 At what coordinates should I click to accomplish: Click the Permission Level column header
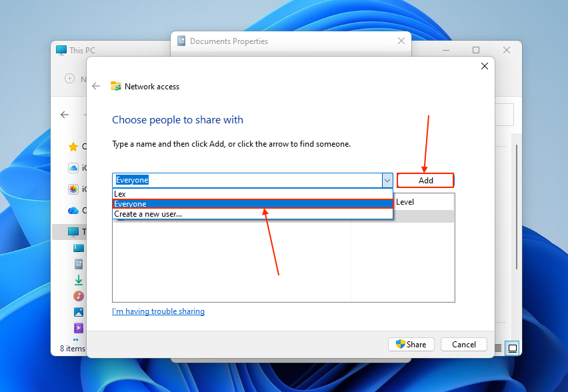click(405, 201)
